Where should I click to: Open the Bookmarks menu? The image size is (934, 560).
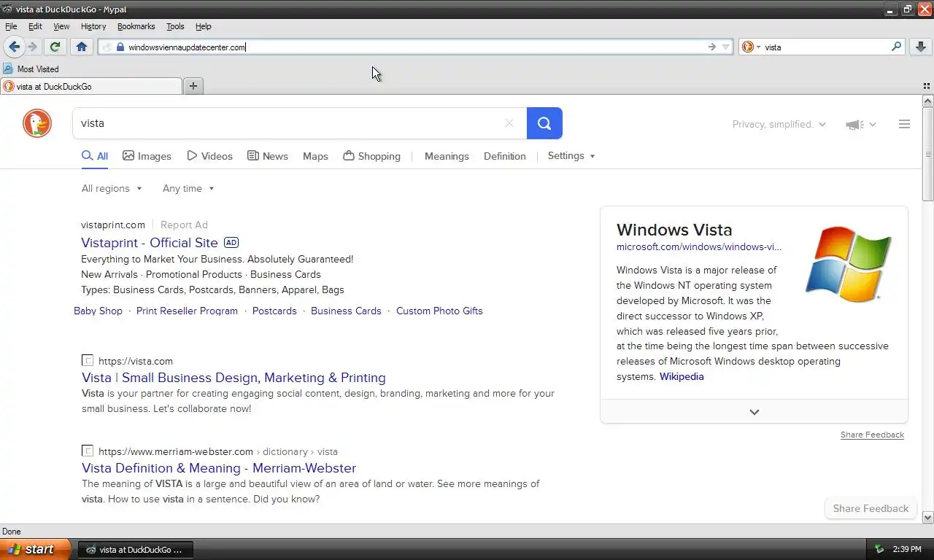tap(136, 26)
